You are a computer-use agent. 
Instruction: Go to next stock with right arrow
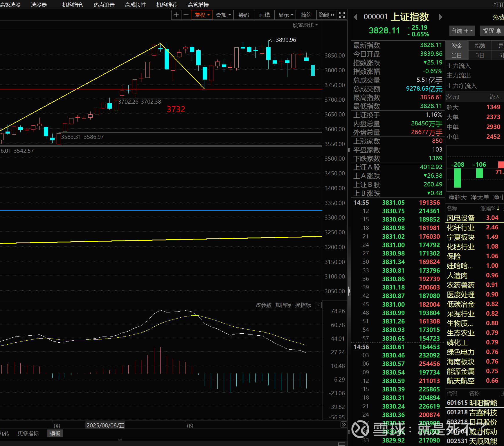pyautogui.click(x=440, y=17)
